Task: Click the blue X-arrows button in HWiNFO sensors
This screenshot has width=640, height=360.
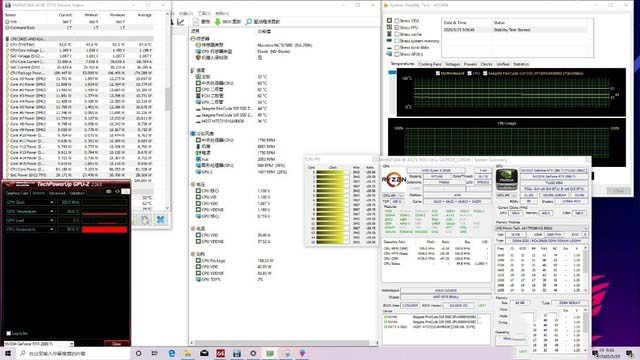Action: coord(160,220)
